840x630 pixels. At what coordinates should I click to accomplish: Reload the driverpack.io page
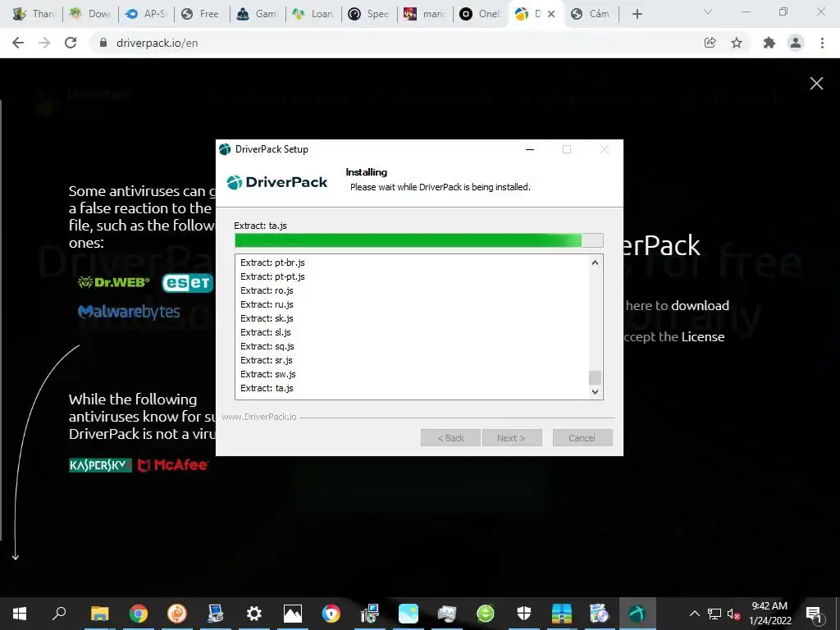pyautogui.click(x=71, y=43)
